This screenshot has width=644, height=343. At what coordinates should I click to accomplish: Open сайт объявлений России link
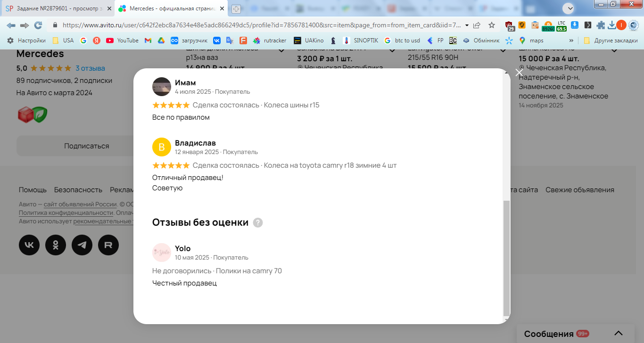(x=80, y=204)
